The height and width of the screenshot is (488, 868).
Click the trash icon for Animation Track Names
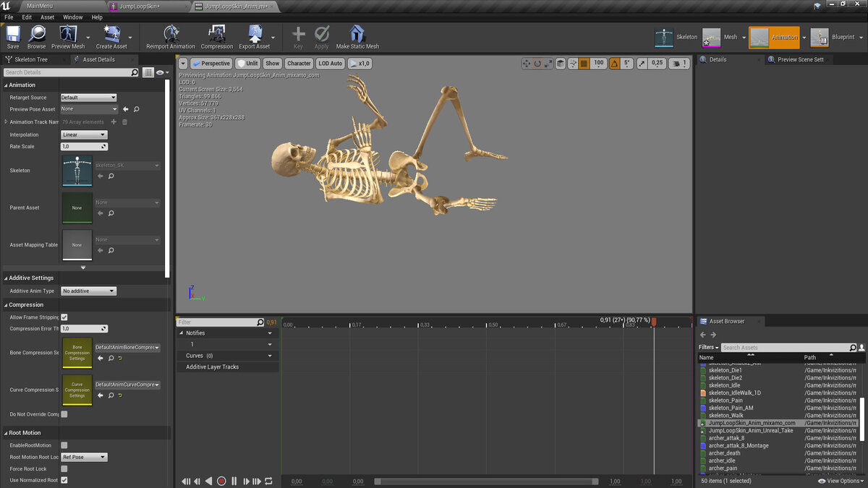pos(124,122)
